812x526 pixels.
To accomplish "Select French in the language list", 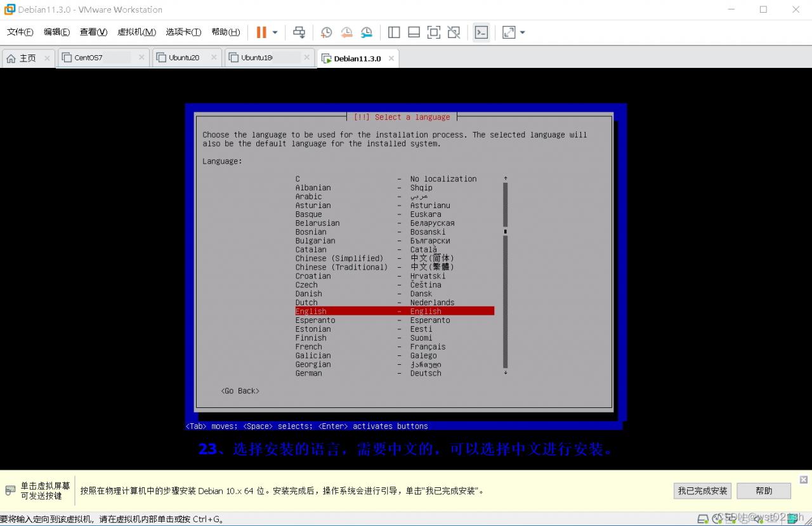I will tap(395, 347).
